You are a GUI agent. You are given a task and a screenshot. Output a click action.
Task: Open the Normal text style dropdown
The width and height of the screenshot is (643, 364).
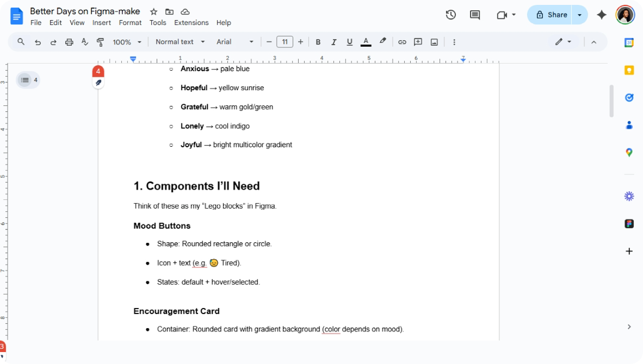(x=180, y=41)
